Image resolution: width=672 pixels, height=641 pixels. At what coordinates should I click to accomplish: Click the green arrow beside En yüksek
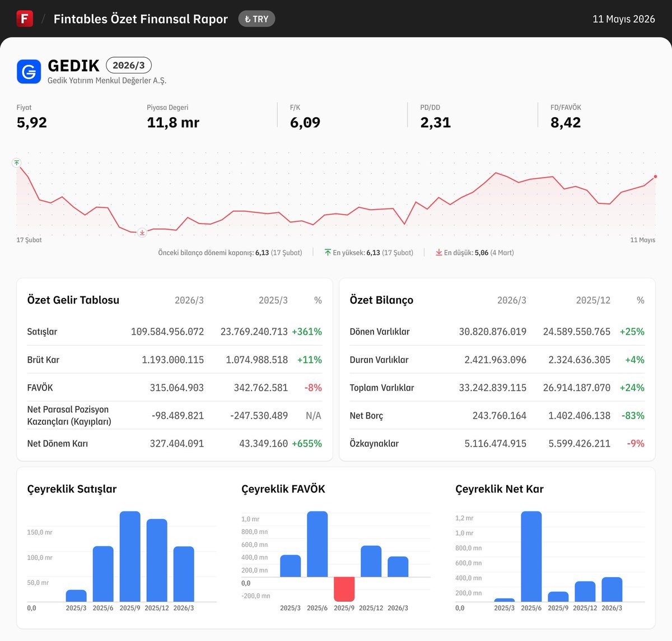pos(328,253)
